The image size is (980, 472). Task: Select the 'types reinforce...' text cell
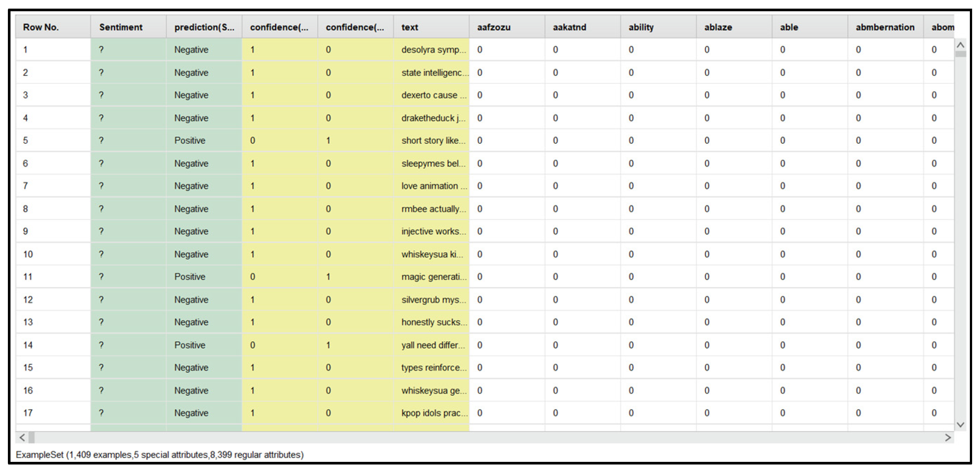[431, 367]
